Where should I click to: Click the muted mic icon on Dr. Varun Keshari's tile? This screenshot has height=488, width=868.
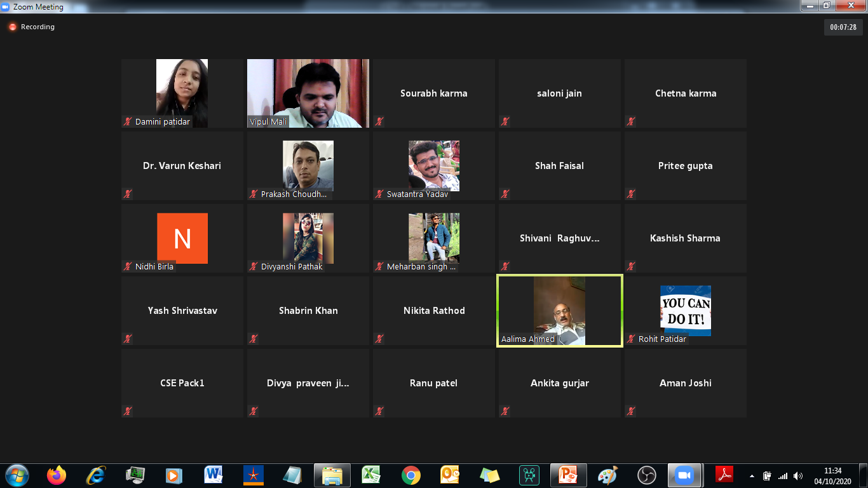click(x=128, y=194)
